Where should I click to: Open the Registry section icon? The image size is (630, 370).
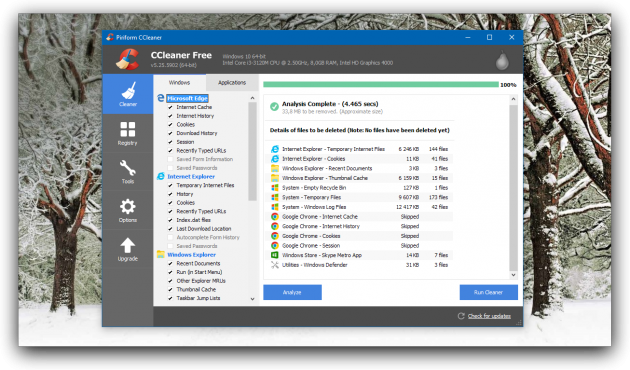pos(128,129)
